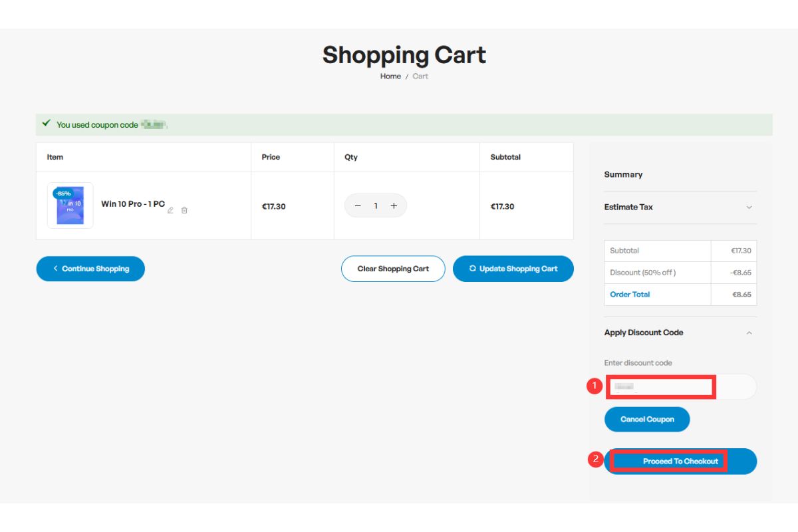Click the refresh icon in Update Shopping Cart
Viewport: 798px width, 532px height.
(x=473, y=269)
